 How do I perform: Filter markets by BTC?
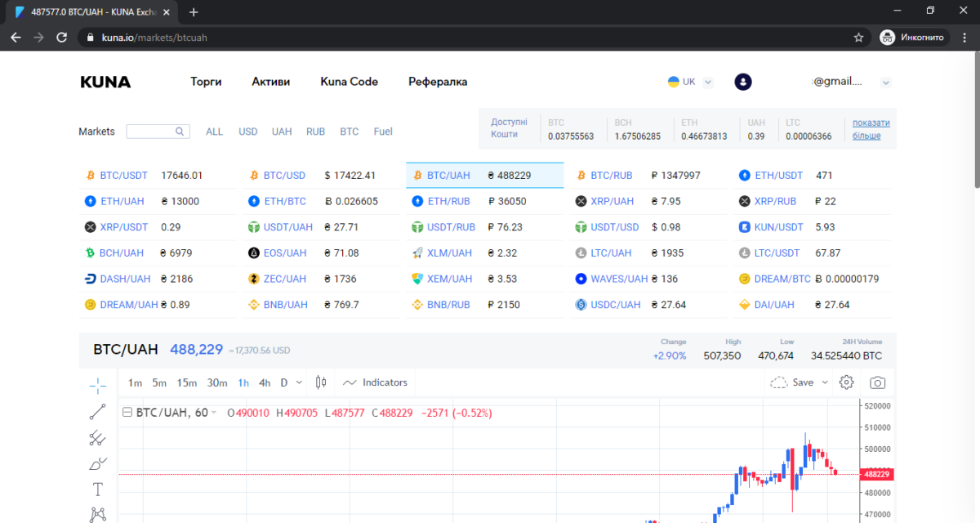pyautogui.click(x=349, y=132)
